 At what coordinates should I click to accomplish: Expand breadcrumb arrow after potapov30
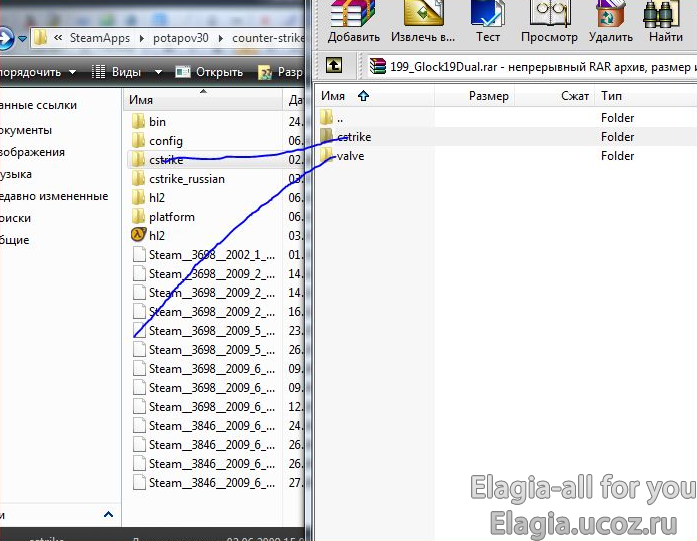click(x=221, y=38)
